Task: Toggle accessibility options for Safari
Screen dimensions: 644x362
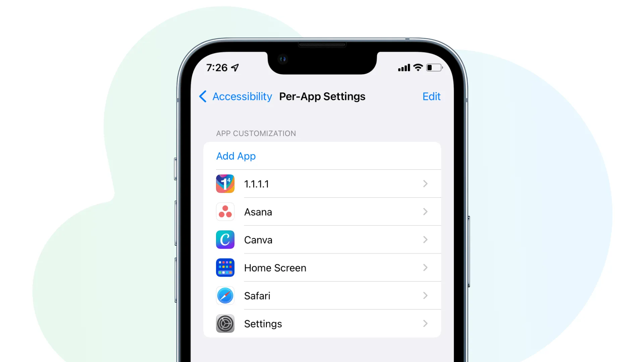Action: [322, 296]
